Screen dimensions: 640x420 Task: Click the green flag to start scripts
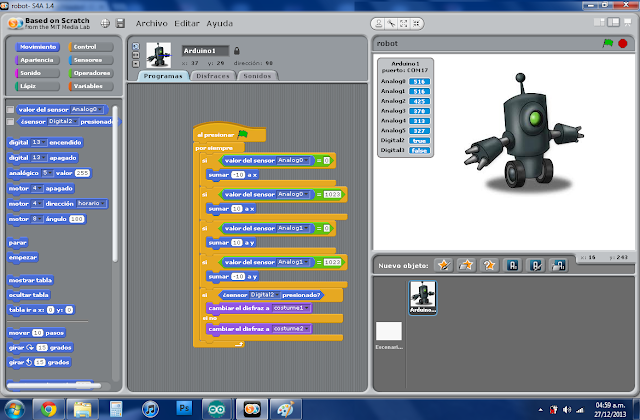pos(608,43)
